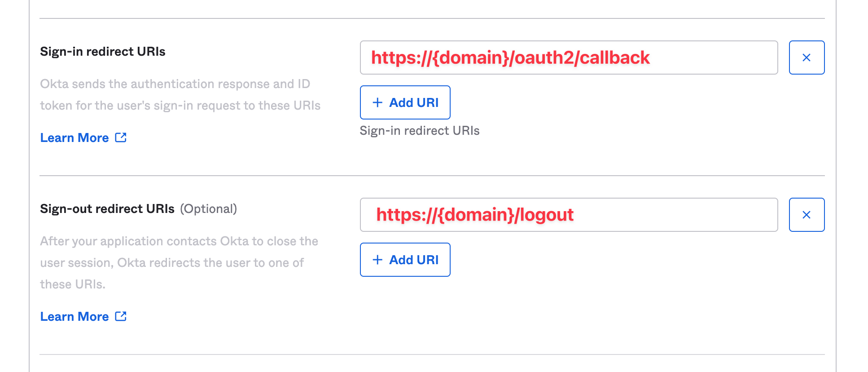Click the Sign-in redirect URIs caption below Add URI
Screen dimensions: 868x372
point(420,131)
